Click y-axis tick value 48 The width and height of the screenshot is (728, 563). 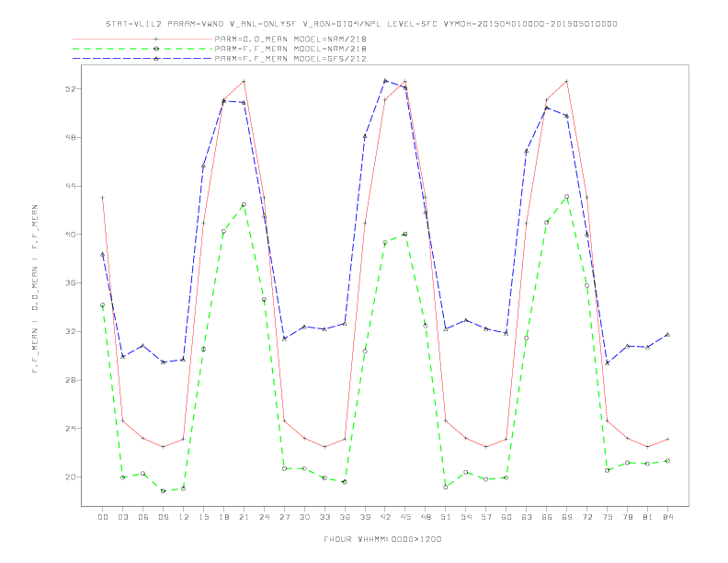(71, 137)
